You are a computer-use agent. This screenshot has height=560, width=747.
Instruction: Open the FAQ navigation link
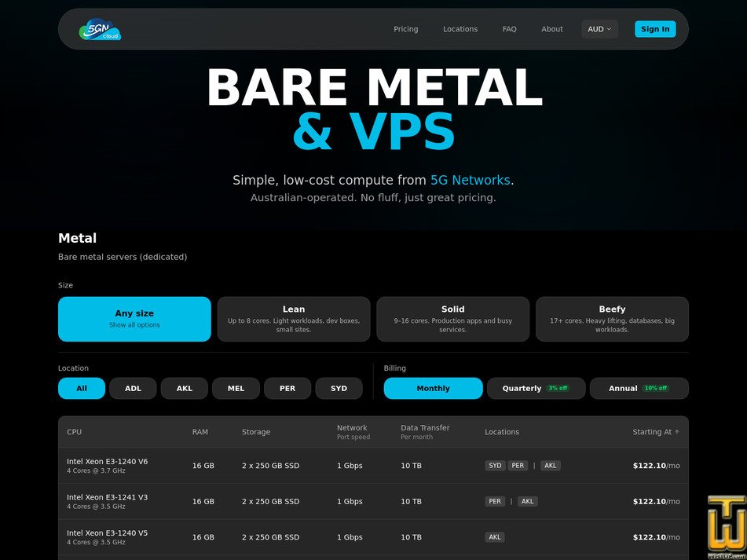pos(509,29)
